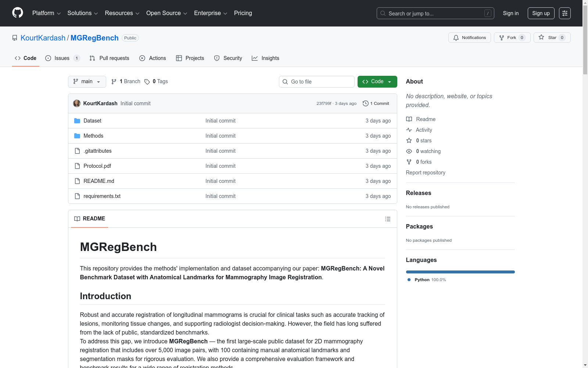Click the Python language bar

460,272
